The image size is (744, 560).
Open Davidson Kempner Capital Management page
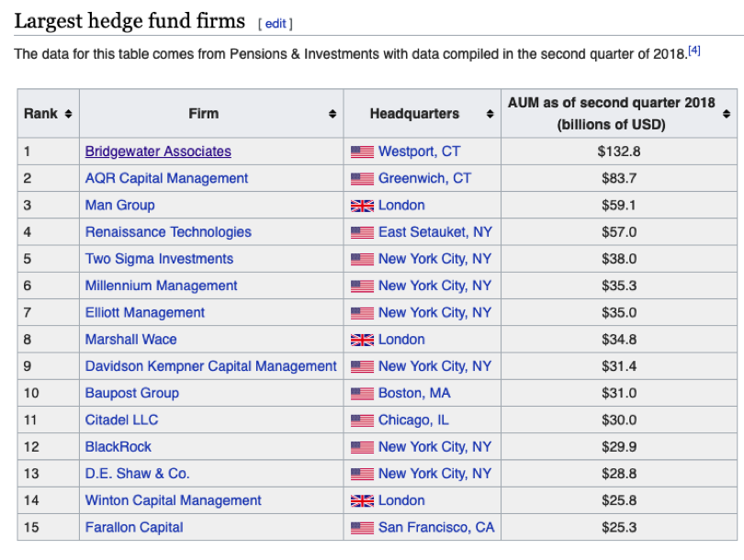(x=210, y=366)
